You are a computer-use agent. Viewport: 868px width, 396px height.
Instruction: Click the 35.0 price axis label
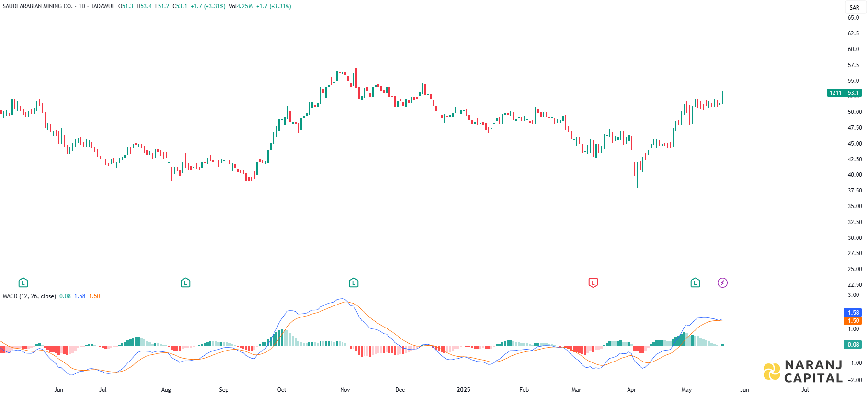click(x=855, y=206)
